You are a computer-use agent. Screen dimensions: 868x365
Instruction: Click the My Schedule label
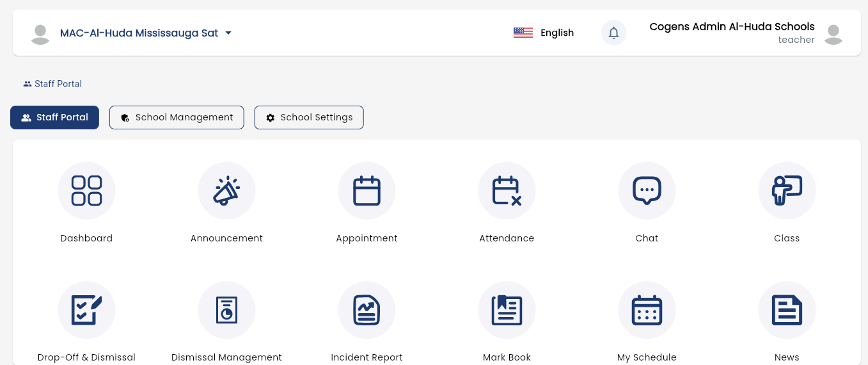pos(647,357)
